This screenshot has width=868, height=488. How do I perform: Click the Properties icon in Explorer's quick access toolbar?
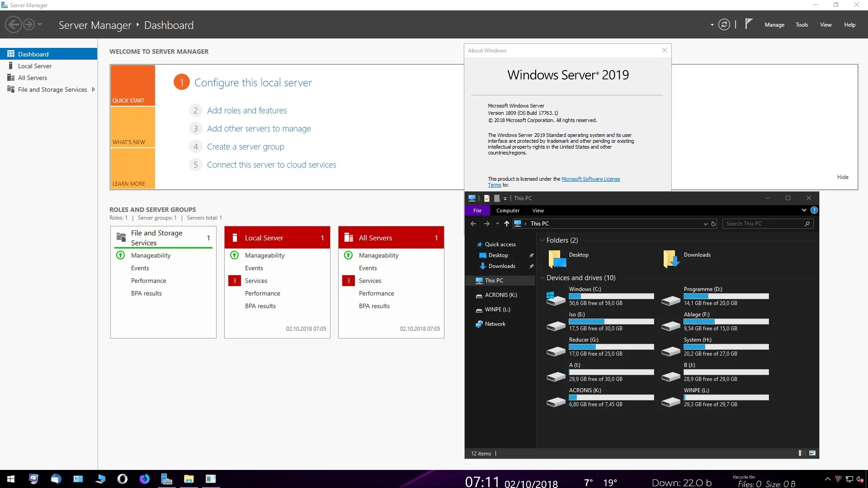(x=487, y=198)
